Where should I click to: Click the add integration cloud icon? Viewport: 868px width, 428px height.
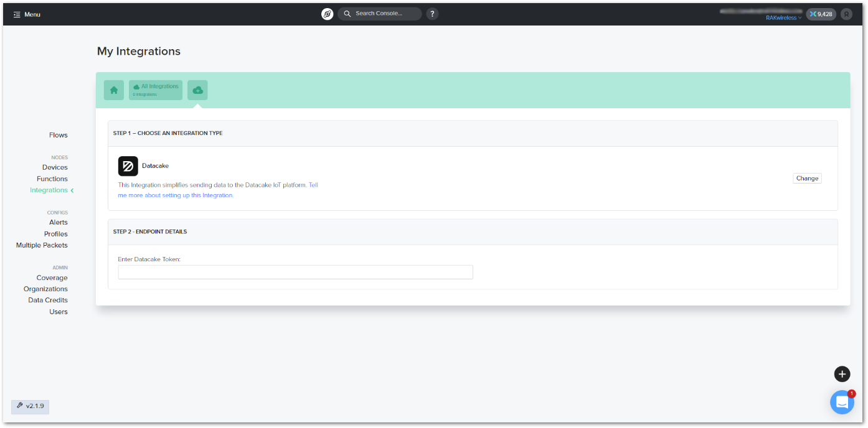[197, 90]
